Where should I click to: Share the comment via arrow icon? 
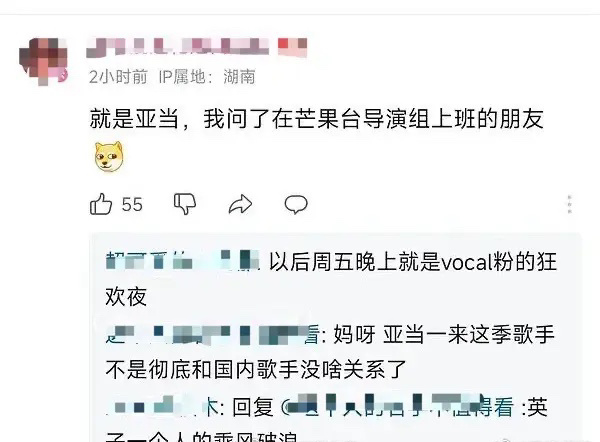coord(240,204)
